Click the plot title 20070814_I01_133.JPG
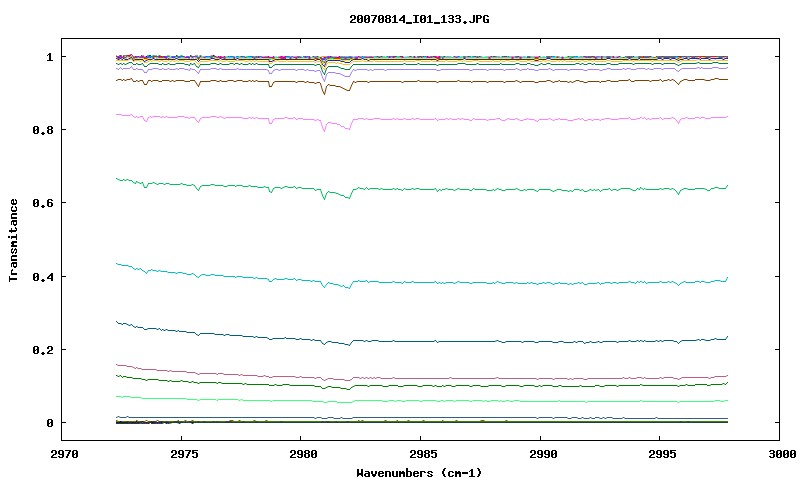The width and height of the screenshot is (800, 480). (419, 19)
